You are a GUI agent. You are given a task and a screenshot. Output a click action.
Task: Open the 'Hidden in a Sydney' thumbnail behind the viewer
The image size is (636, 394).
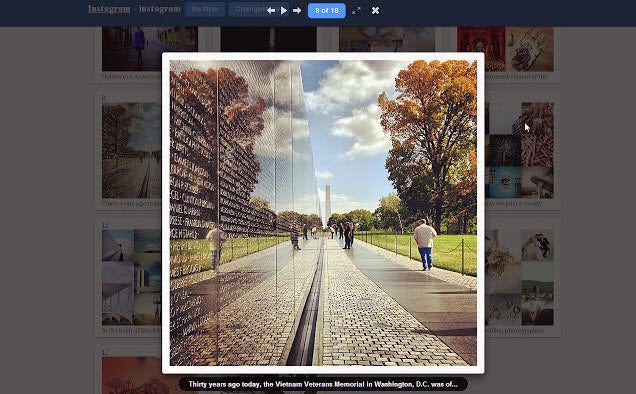pyautogui.click(x=132, y=49)
